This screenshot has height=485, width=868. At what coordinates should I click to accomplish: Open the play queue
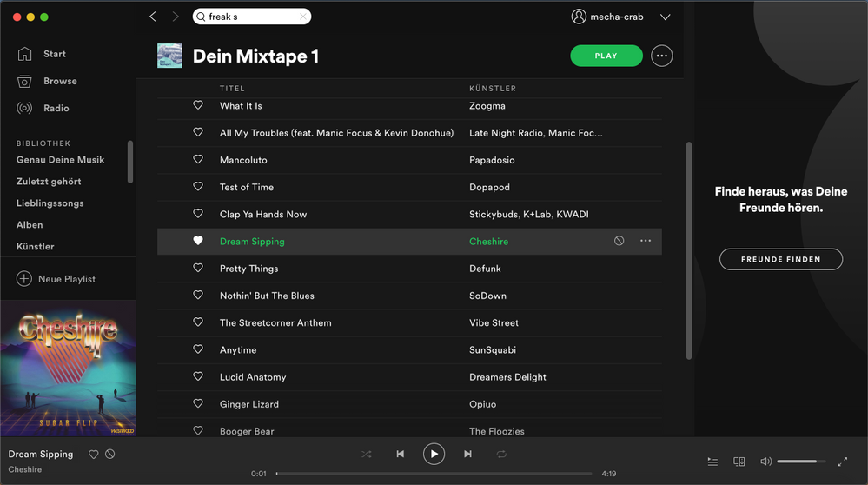pos(712,462)
